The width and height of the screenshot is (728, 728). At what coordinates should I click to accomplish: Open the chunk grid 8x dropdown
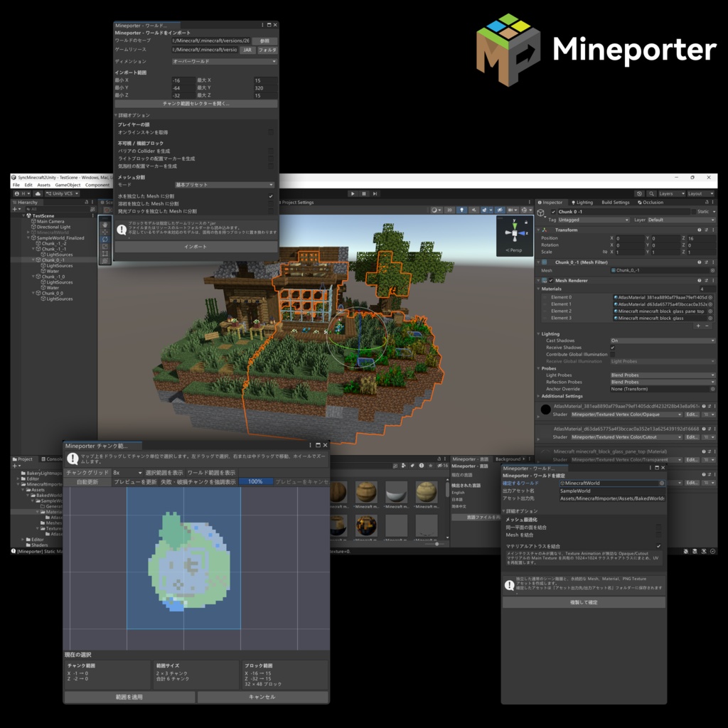click(127, 473)
